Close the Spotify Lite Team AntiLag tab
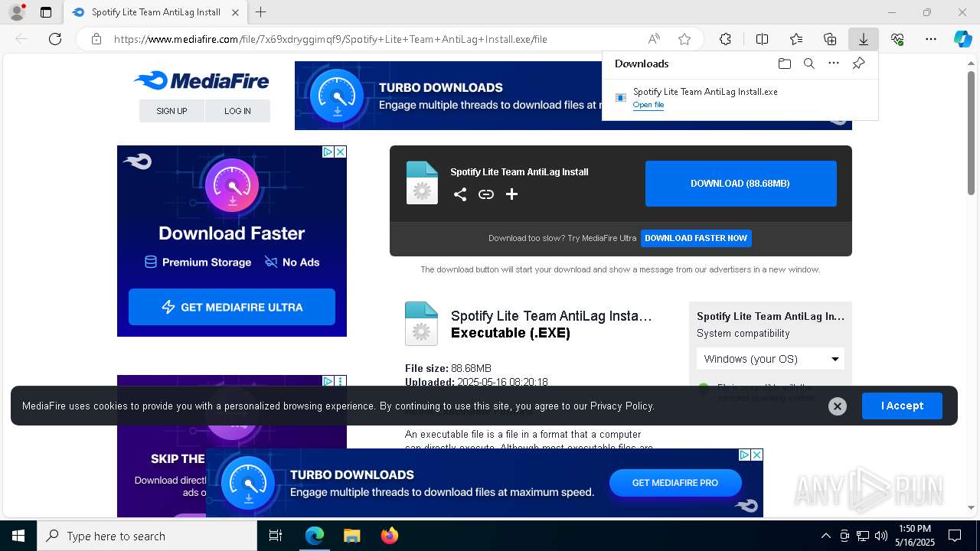 click(235, 12)
